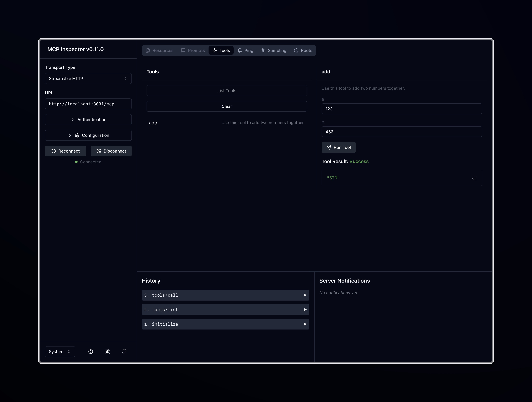Screen dimensions: 532x402
Task: Click the Success result status text
Action: pyautogui.click(x=359, y=162)
